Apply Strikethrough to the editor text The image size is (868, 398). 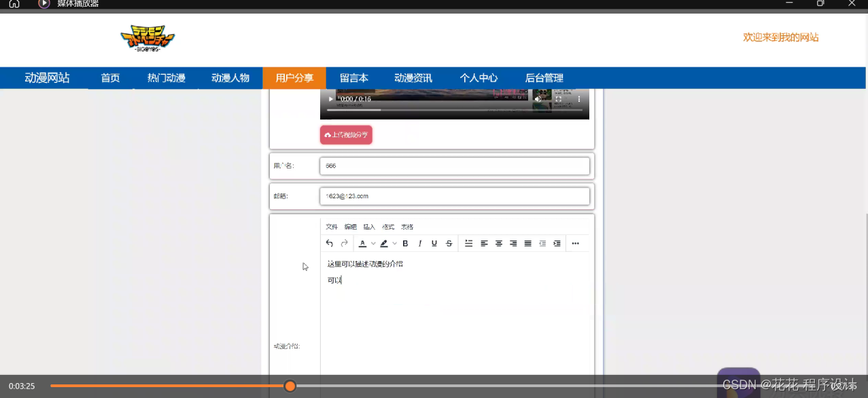(449, 243)
